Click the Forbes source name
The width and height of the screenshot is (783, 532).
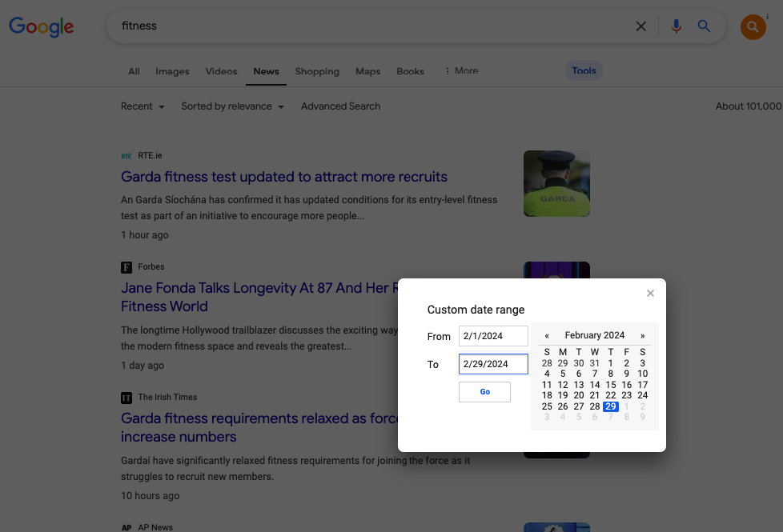(151, 267)
